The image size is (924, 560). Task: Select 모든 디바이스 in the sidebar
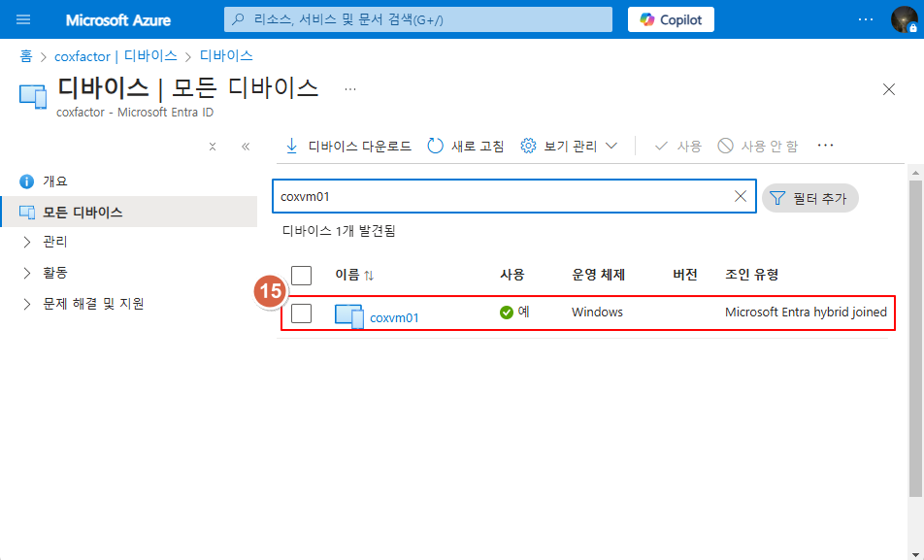coord(128,212)
